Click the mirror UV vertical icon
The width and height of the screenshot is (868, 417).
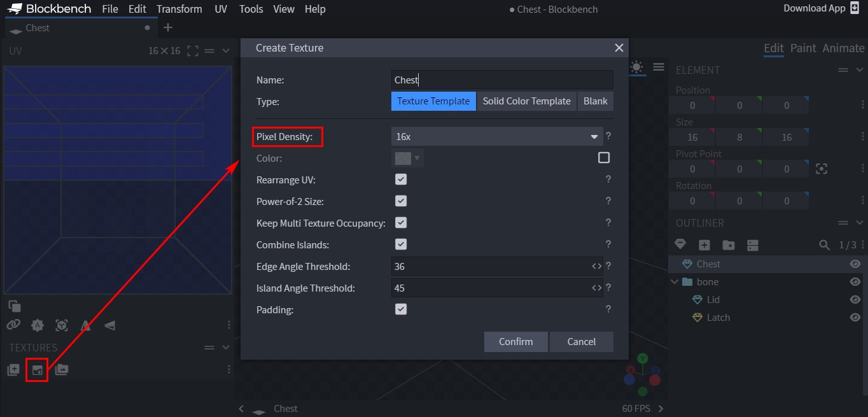click(x=109, y=325)
